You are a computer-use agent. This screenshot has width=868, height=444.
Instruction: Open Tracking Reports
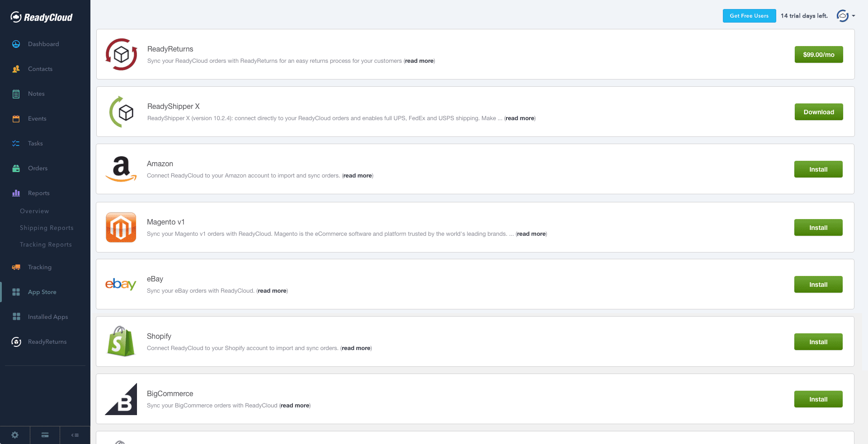point(46,244)
